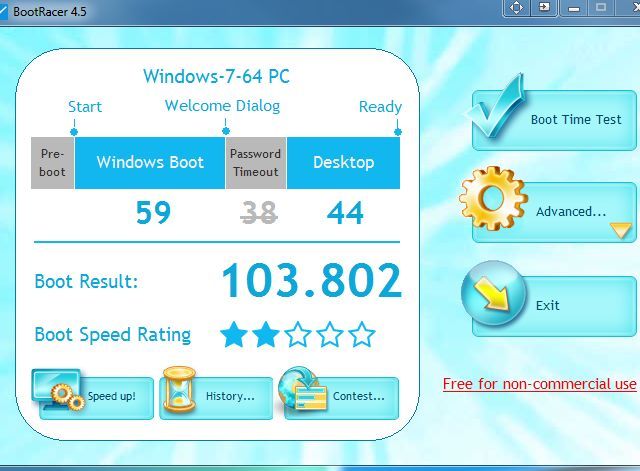Click the Windows Boot value 59
This screenshot has height=471, width=640.
153,213
